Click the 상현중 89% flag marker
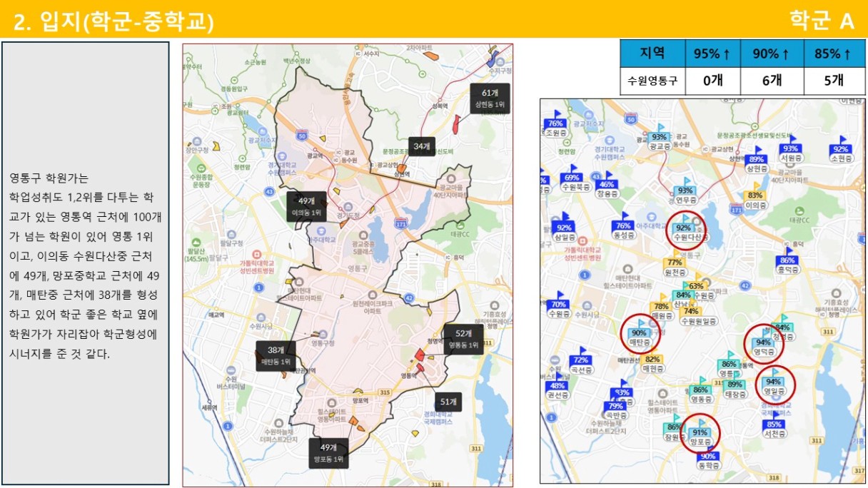The height and width of the screenshot is (488, 868). coord(757,159)
